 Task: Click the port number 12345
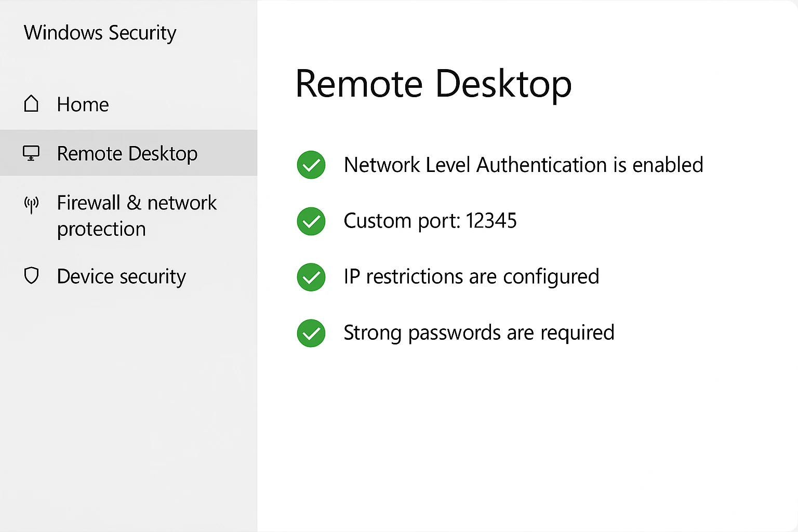click(491, 221)
